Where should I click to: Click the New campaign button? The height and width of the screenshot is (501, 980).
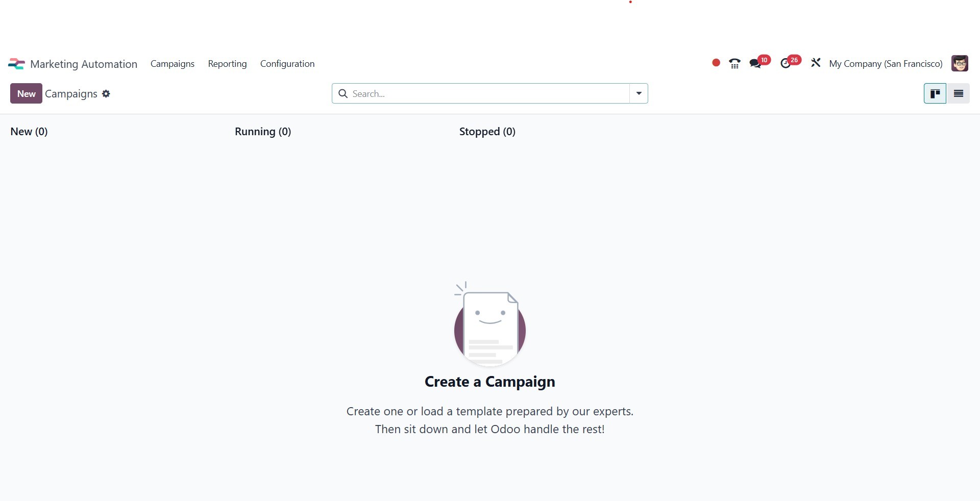[x=26, y=94]
